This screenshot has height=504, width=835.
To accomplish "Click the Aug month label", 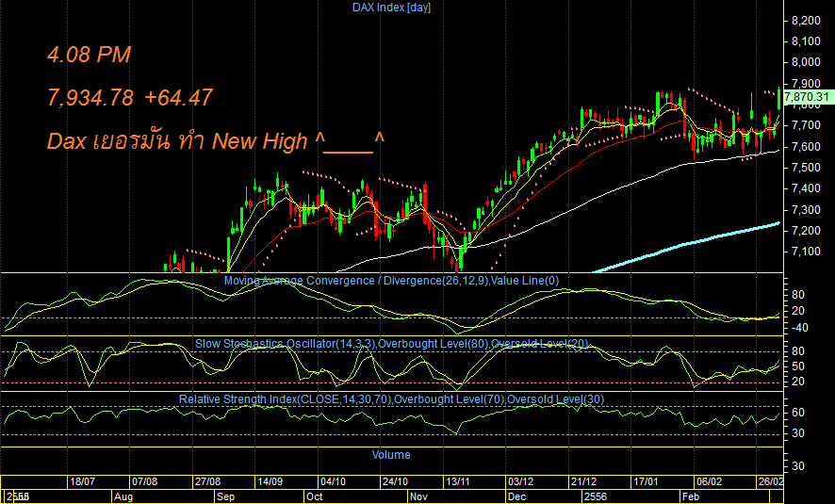I will point(123,496).
